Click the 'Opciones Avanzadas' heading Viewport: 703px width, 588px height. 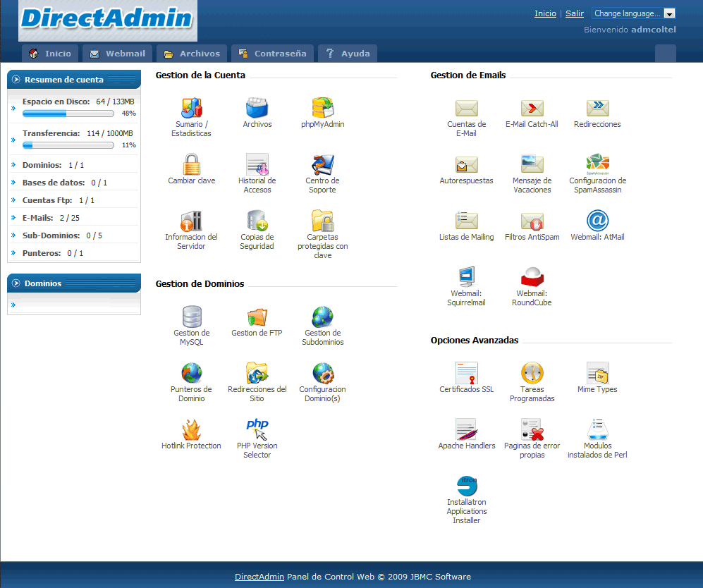[475, 340]
